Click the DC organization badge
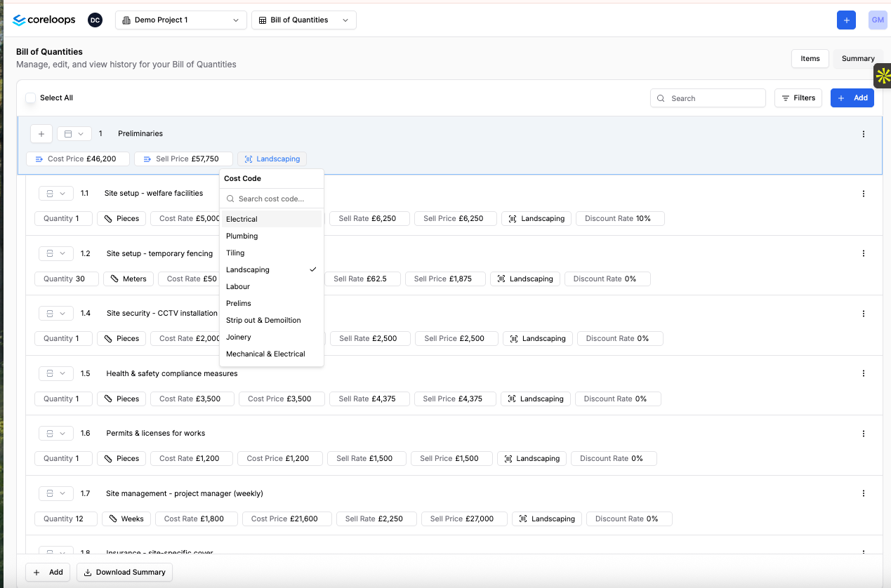Image resolution: width=891 pixels, height=588 pixels. 95,20
